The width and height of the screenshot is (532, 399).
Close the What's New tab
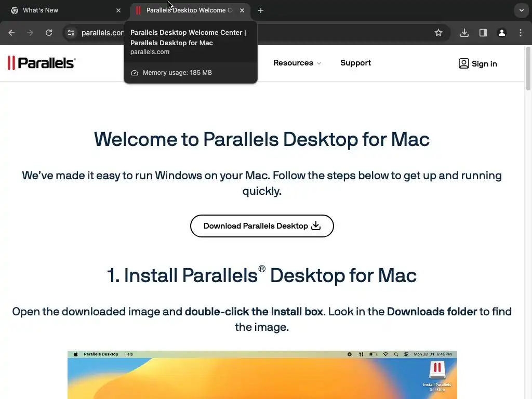(x=118, y=10)
